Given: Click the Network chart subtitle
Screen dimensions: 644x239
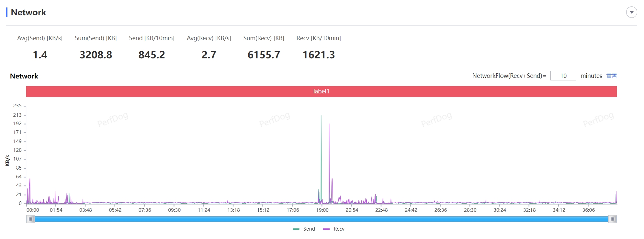Looking at the screenshot, I should click(x=24, y=76).
